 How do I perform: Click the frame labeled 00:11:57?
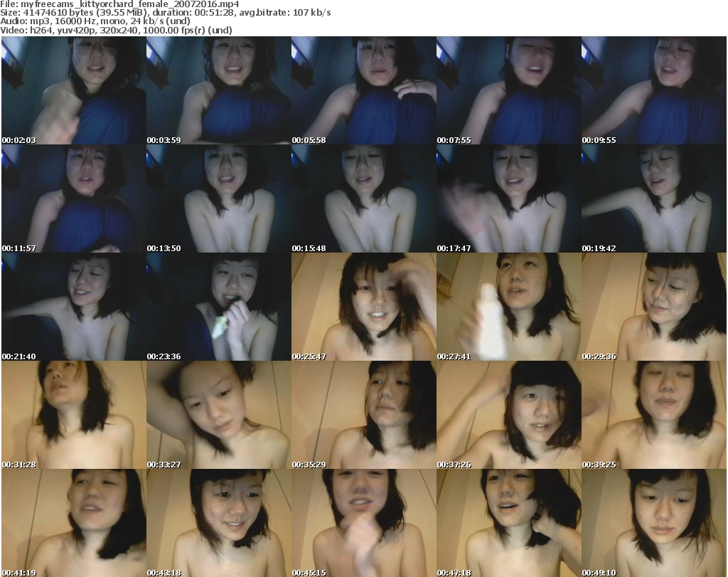point(74,198)
